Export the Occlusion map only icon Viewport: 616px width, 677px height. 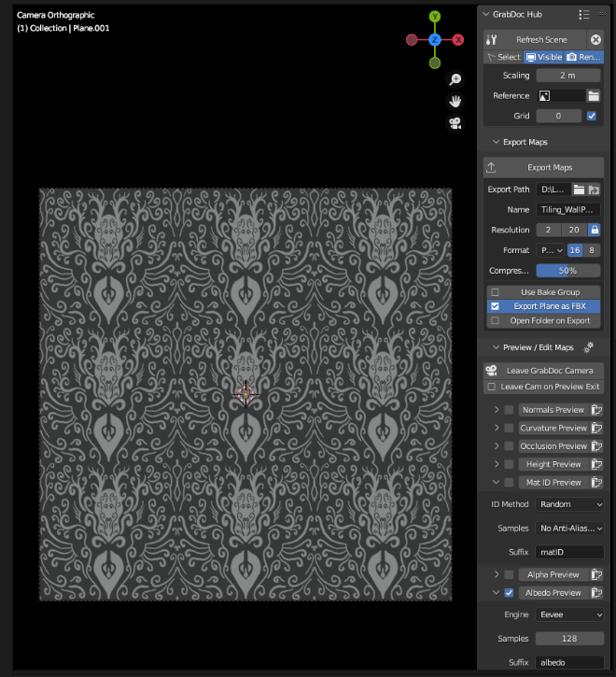click(596, 446)
